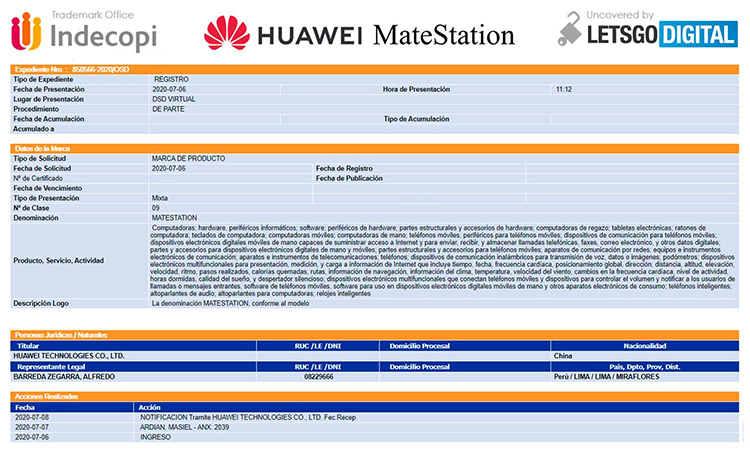
Task: Click the blue DIGITAL label box
Action: pyautogui.click(x=698, y=34)
